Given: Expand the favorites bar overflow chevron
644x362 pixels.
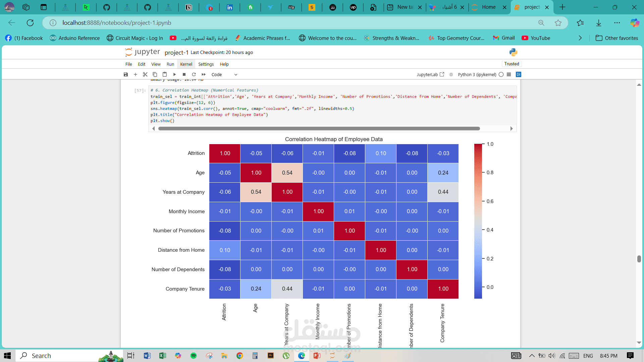Looking at the screenshot, I should (x=580, y=38).
